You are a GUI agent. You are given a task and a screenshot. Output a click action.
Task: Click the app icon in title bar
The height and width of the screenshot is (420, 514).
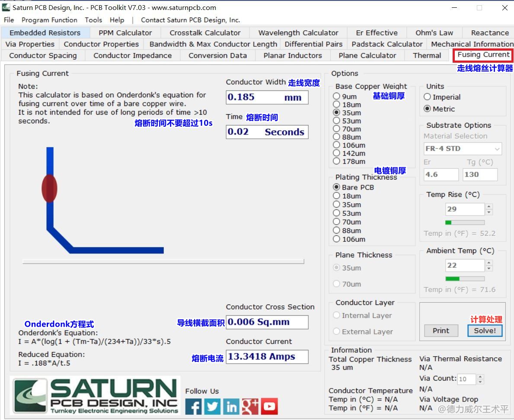point(6,8)
